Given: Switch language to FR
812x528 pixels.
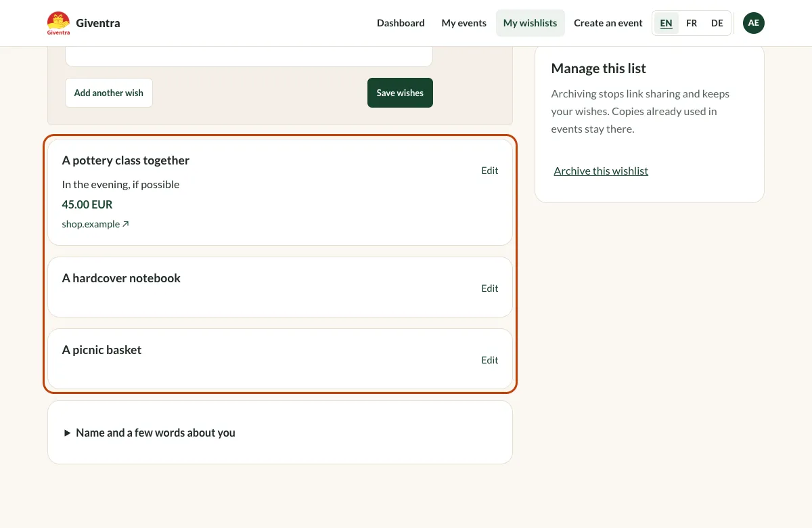Looking at the screenshot, I should (x=692, y=23).
